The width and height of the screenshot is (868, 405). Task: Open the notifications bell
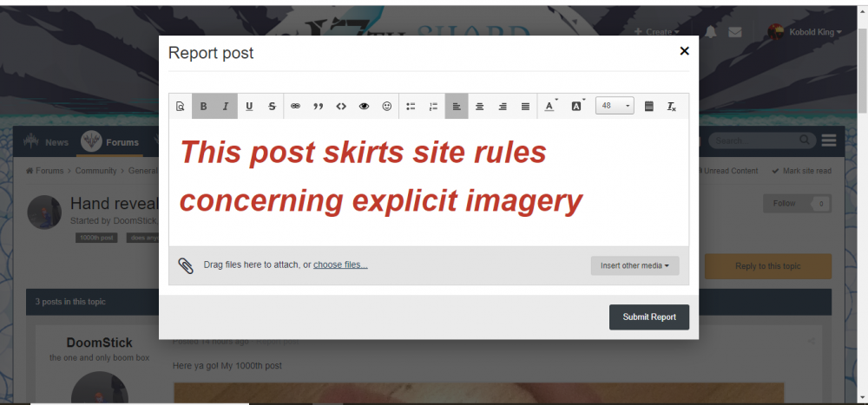[711, 32]
